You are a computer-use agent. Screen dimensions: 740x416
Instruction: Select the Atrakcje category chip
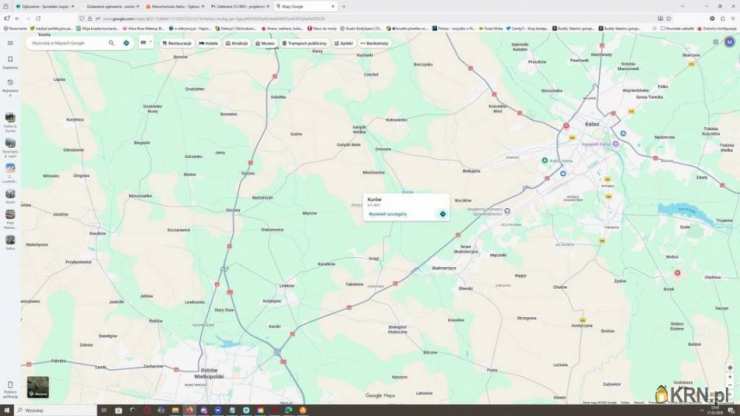tap(237, 43)
